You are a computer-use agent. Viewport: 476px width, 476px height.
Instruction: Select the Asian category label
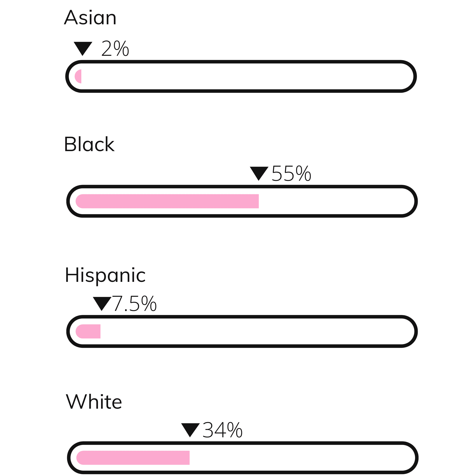(x=90, y=17)
